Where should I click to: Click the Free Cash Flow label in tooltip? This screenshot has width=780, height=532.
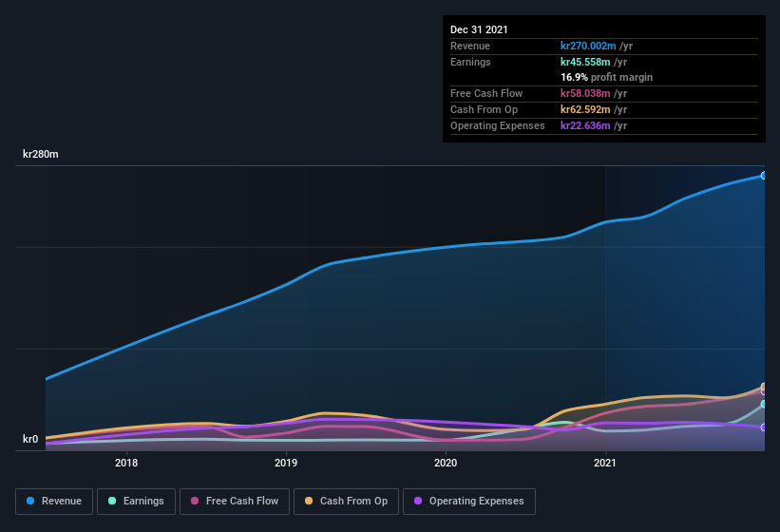click(486, 93)
